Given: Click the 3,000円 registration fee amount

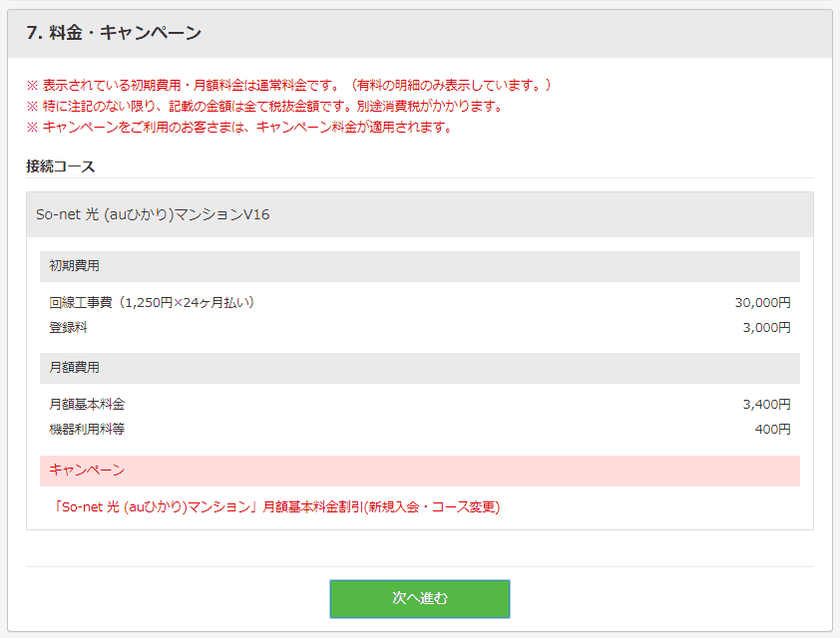Looking at the screenshot, I should point(766,328).
